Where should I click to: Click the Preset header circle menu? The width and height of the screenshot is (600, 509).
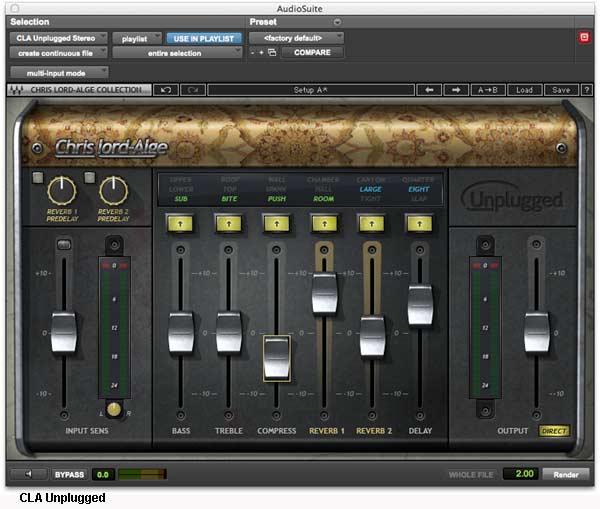pos(337,22)
